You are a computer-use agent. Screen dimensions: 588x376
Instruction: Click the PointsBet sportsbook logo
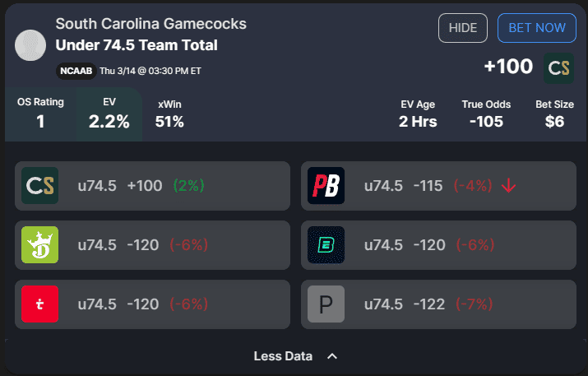(x=326, y=186)
